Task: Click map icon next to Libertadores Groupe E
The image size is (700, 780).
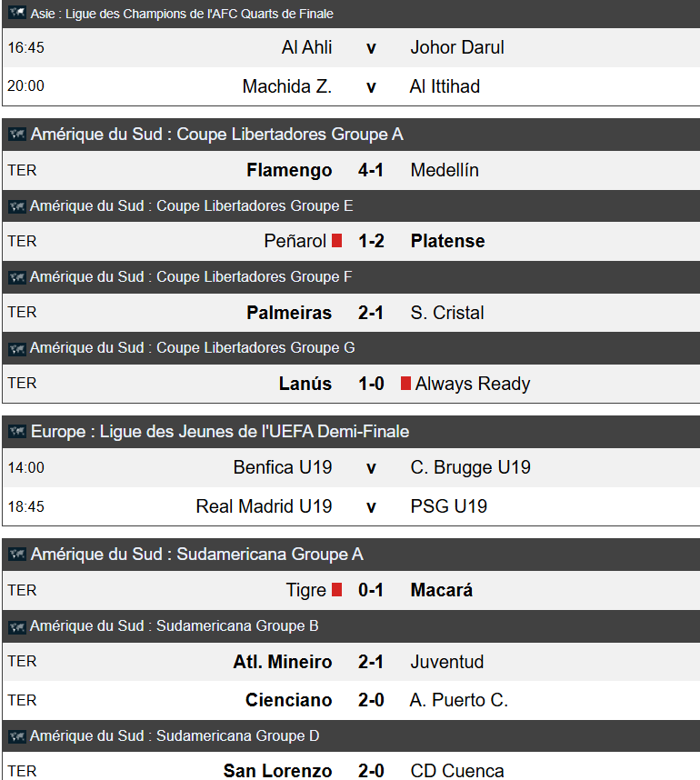Action: click(16, 206)
